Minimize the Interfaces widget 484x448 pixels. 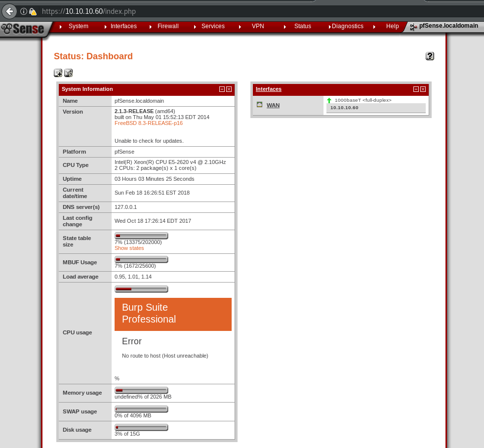point(416,89)
